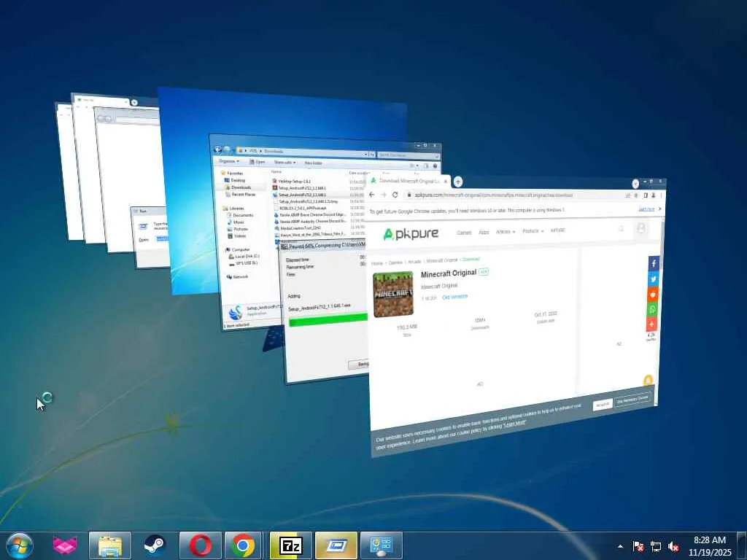The image size is (747, 560).
Task: Launch the pink cat app pinned to taskbar
Action: (x=65, y=545)
